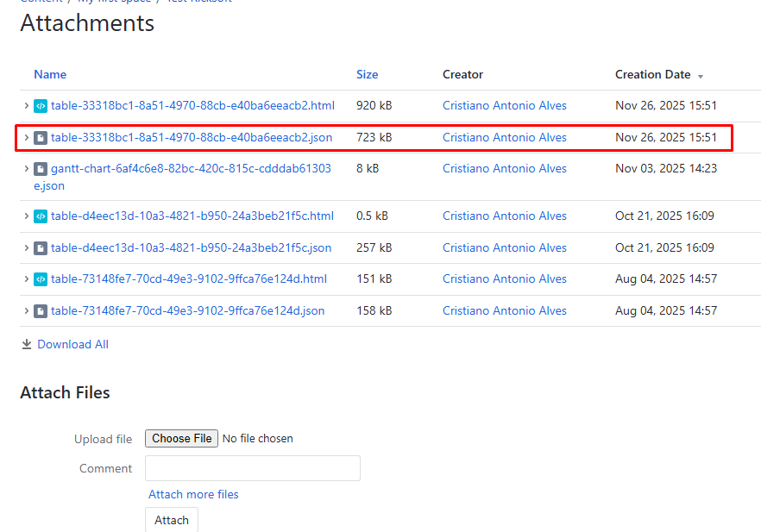The height and width of the screenshot is (532, 761).
Task: Click the download icon next to Download All
Action: click(26, 345)
